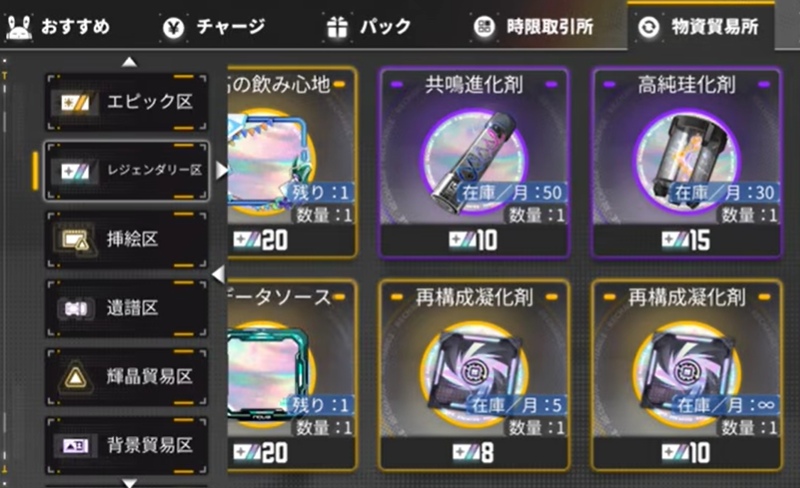This screenshot has width=800, height=488.
Task: Click the gift box パック icon
Action: click(337, 27)
